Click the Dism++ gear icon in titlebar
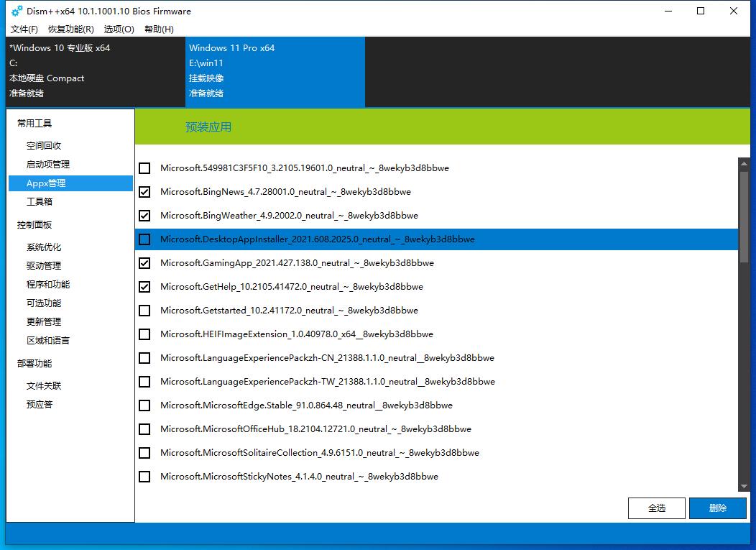Viewport: 756px width, 550px height. [x=17, y=11]
